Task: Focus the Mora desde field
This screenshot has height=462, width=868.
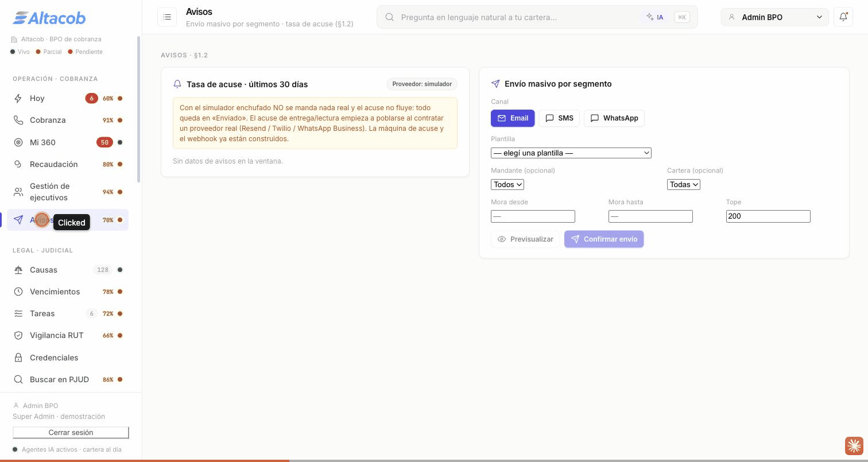Action: click(x=533, y=216)
